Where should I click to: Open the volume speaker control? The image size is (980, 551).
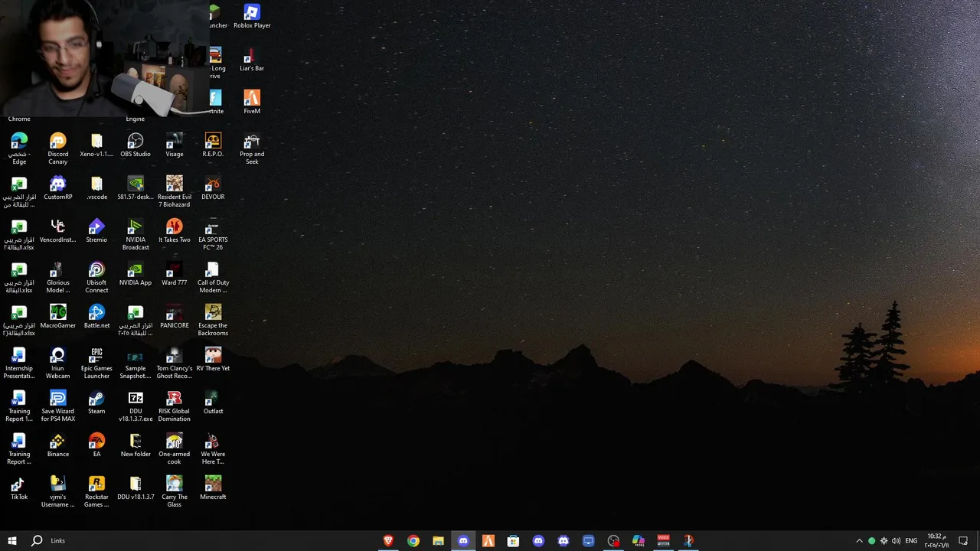click(x=896, y=541)
